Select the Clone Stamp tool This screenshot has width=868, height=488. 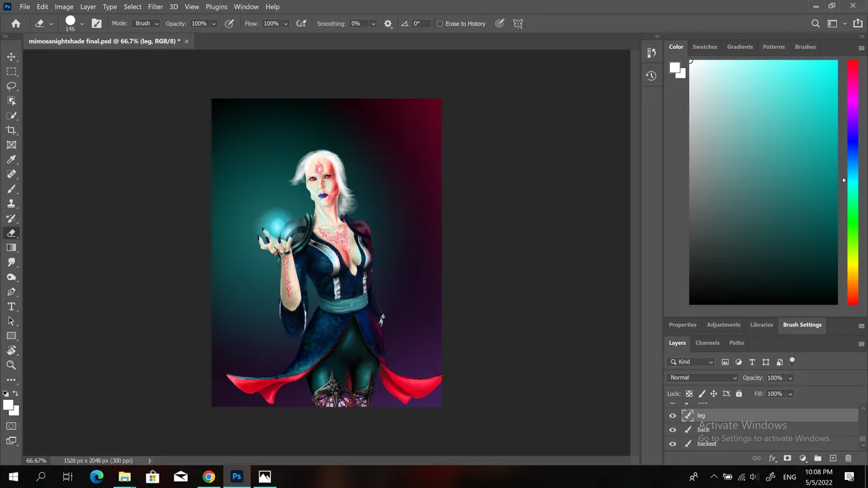(12, 203)
